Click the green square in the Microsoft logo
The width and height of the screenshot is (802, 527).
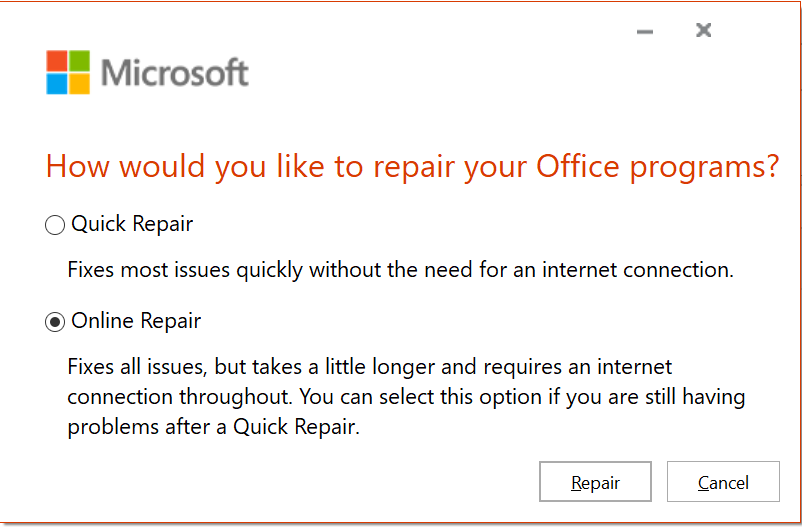tap(79, 61)
